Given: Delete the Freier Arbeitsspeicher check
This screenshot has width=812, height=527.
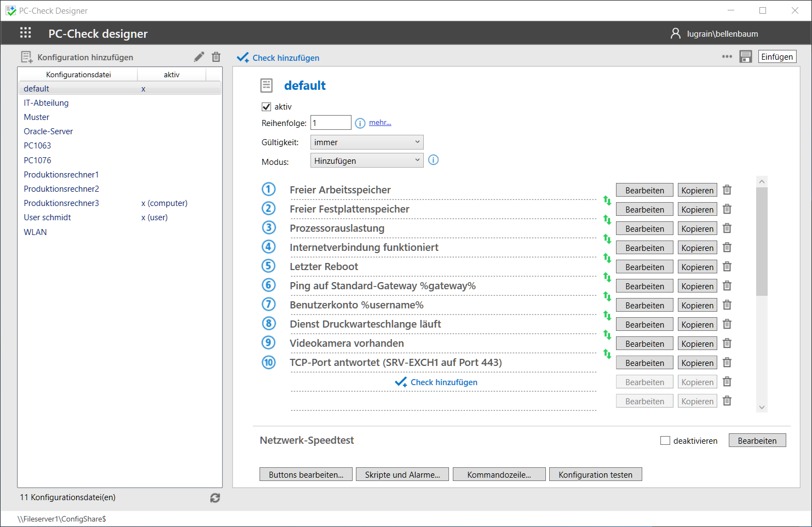Looking at the screenshot, I should point(727,190).
